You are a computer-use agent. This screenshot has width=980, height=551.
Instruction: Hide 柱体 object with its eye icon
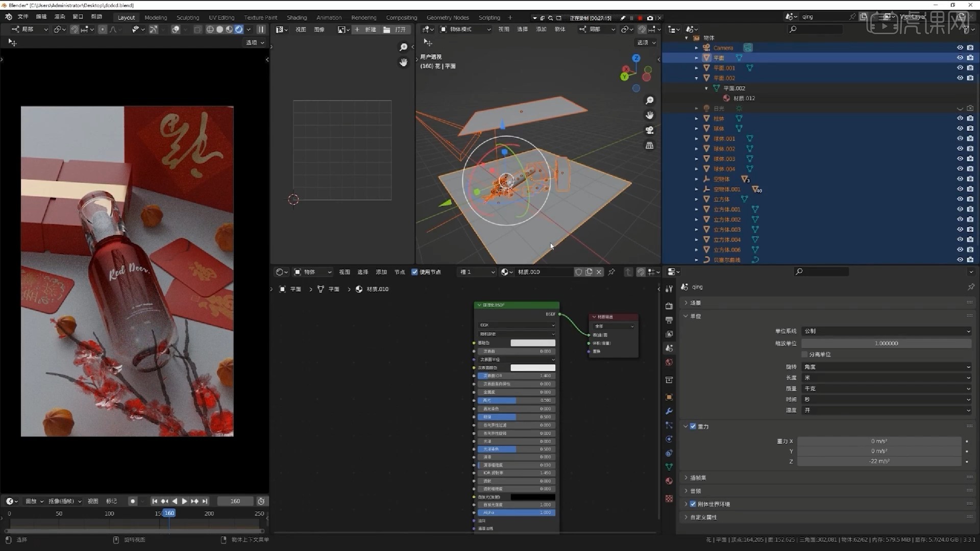click(x=960, y=118)
